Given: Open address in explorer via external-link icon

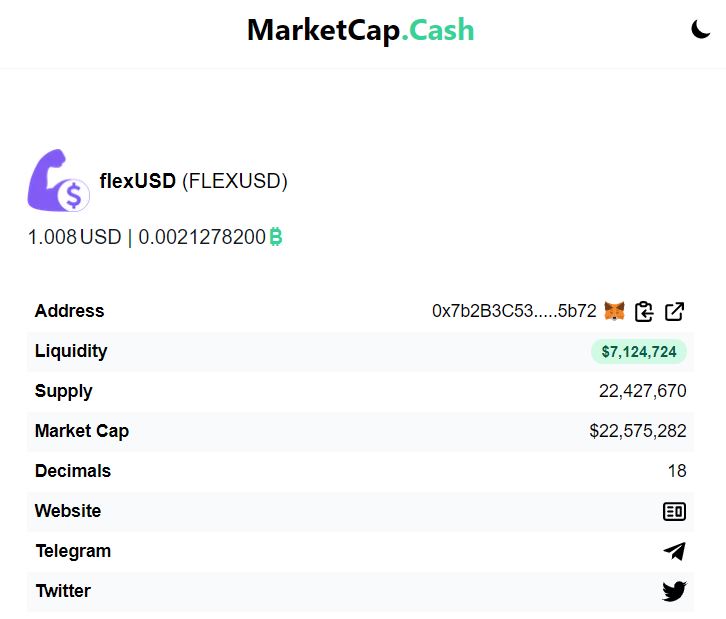Looking at the screenshot, I should (x=674, y=311).
